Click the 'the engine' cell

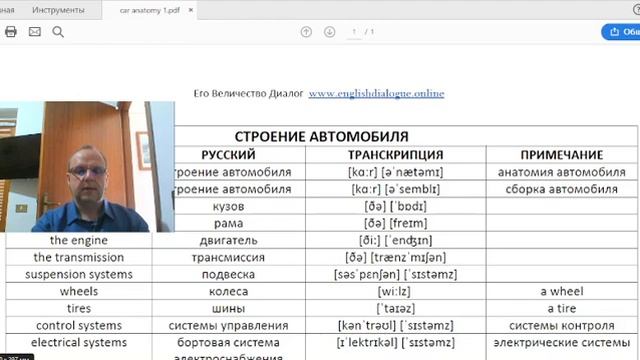pos(79,240)
